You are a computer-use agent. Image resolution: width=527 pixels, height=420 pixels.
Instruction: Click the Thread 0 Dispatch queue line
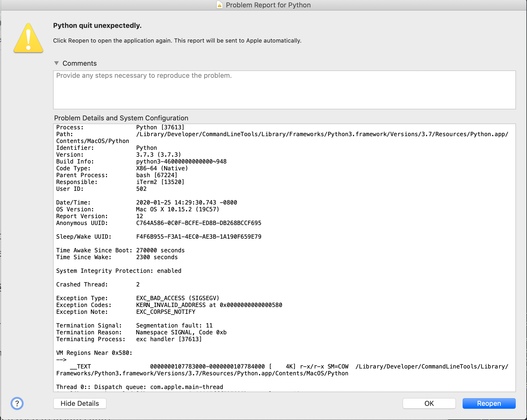click(x=139, y=387)
